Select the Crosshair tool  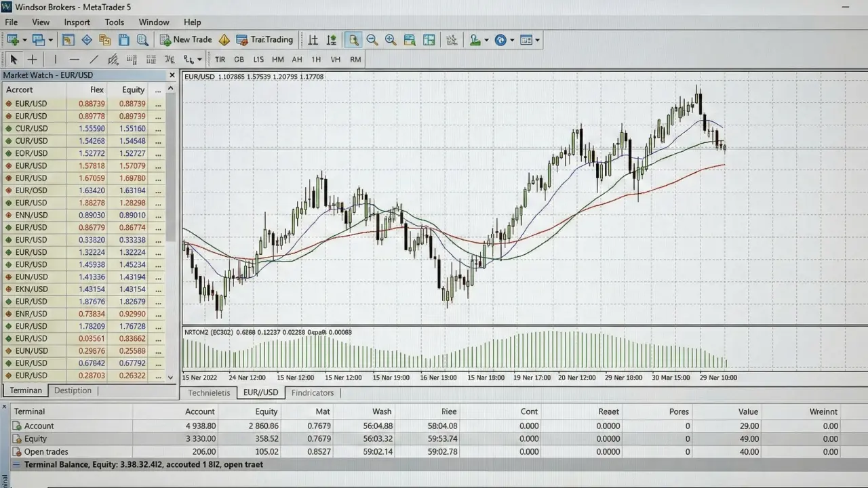(x=32, y=59)
